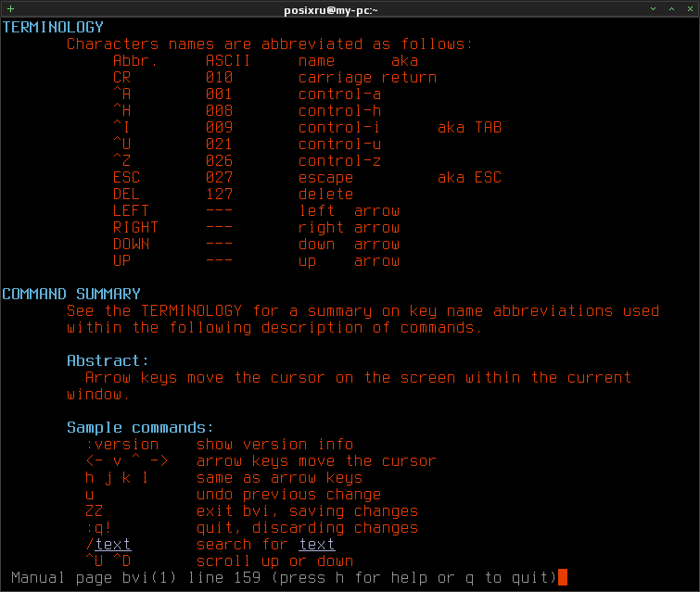This screenshot has width=700, height=592.
Task: Close the terminal with the X icon
Action: tap(690, 9)
